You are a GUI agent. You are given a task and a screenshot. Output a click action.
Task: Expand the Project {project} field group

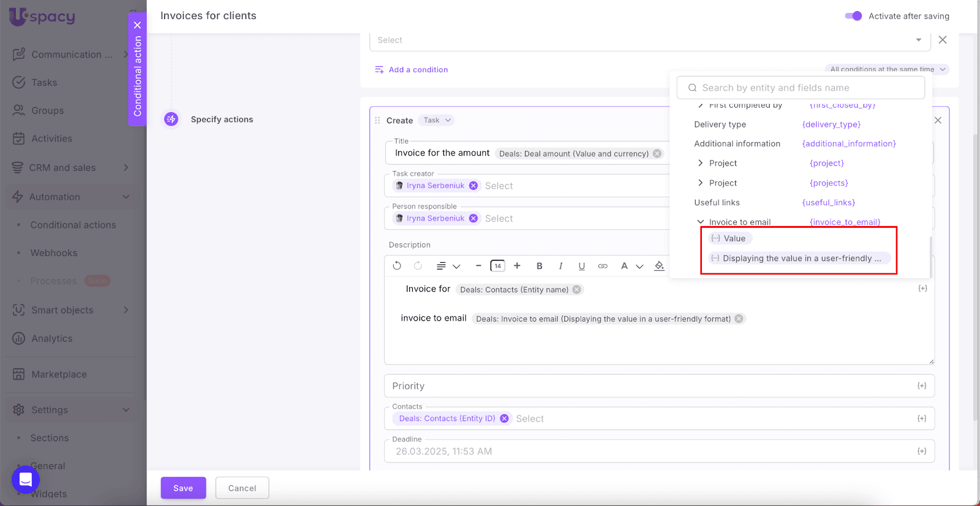point(700,164)
